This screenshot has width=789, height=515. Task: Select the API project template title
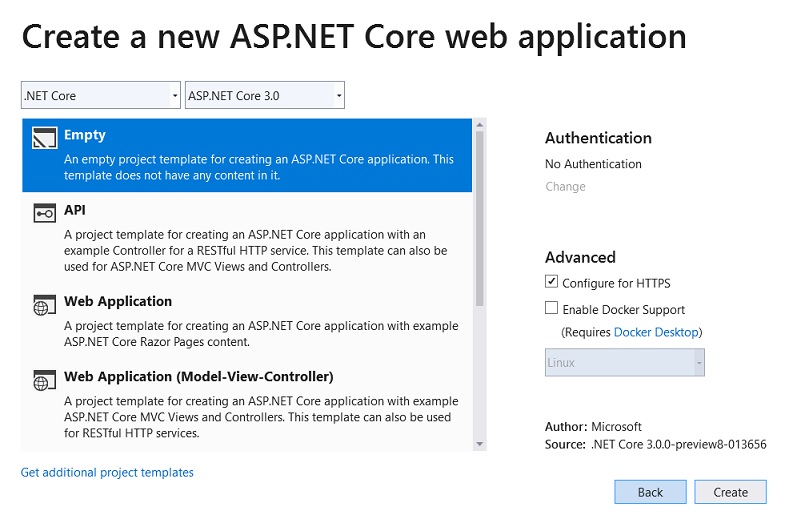tap(74, 210)
